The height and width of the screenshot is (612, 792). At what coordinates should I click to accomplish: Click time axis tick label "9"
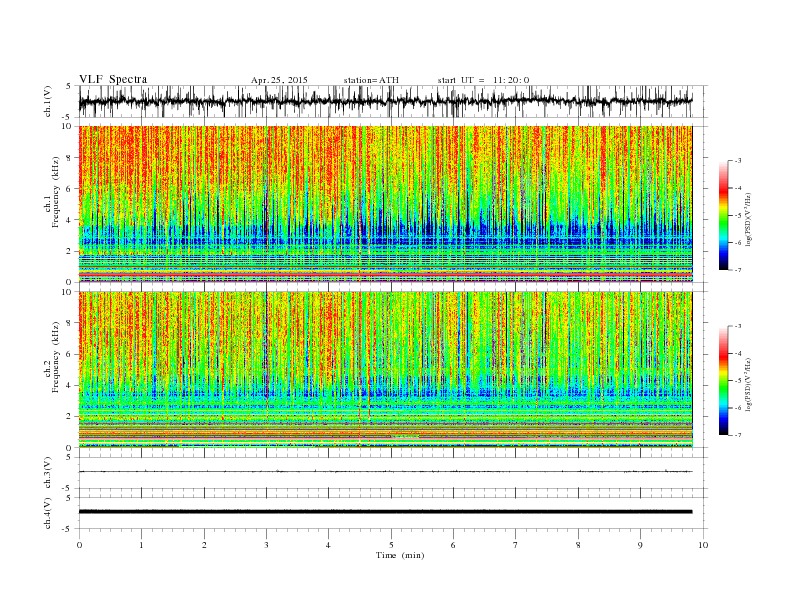point(640,545)
